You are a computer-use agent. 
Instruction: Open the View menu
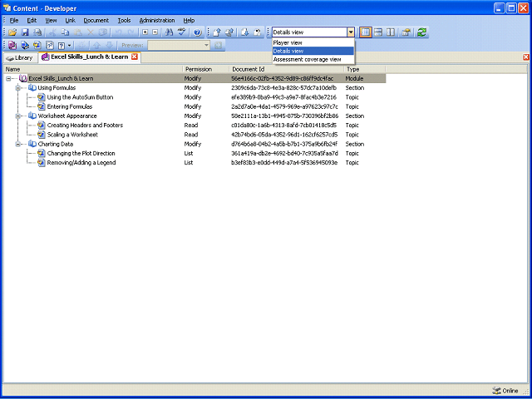click(x=51, y=20)
